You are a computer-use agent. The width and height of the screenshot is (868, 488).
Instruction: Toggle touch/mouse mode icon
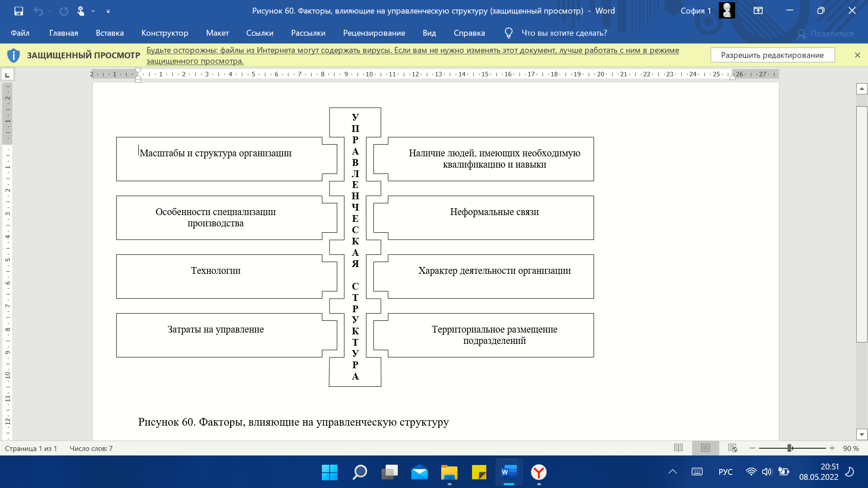[x=80, y=11]
